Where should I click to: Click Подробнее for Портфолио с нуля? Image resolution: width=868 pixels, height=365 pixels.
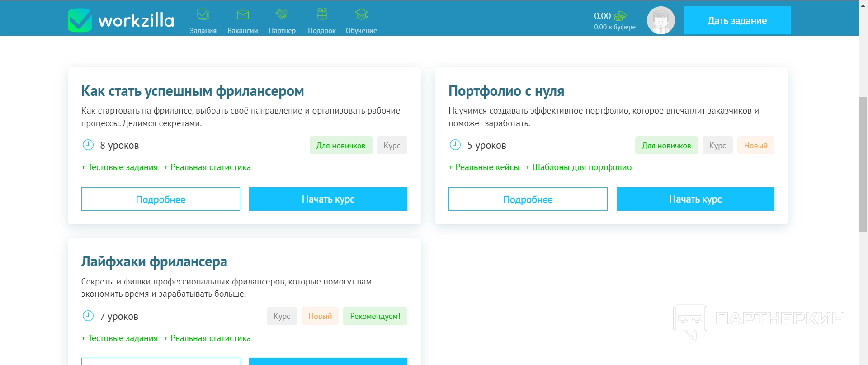point(528,199)
